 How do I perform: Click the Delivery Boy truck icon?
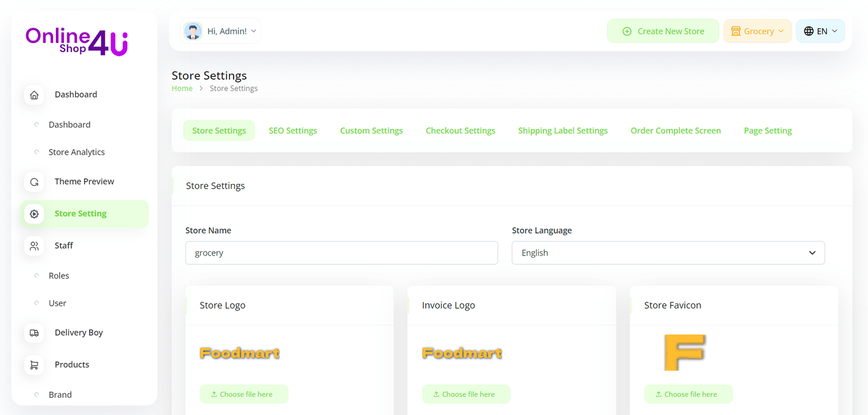click(34, 333)
